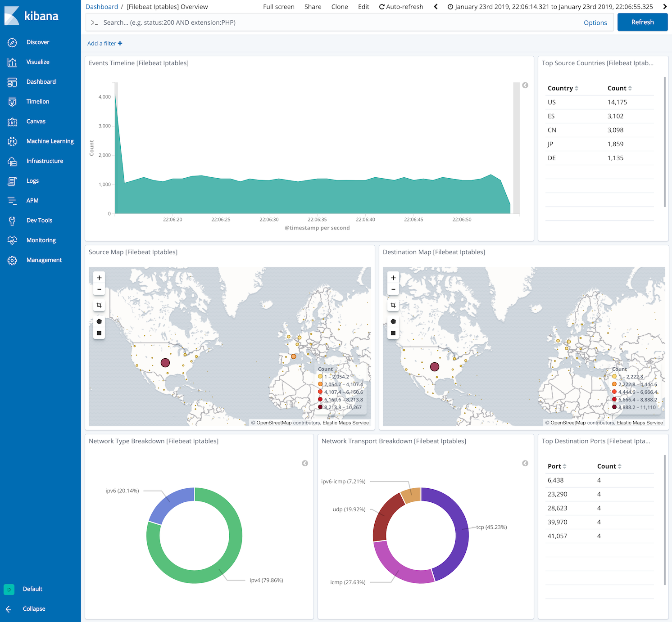
Task: Open the Machine Learning section
Action: point(50,141)
